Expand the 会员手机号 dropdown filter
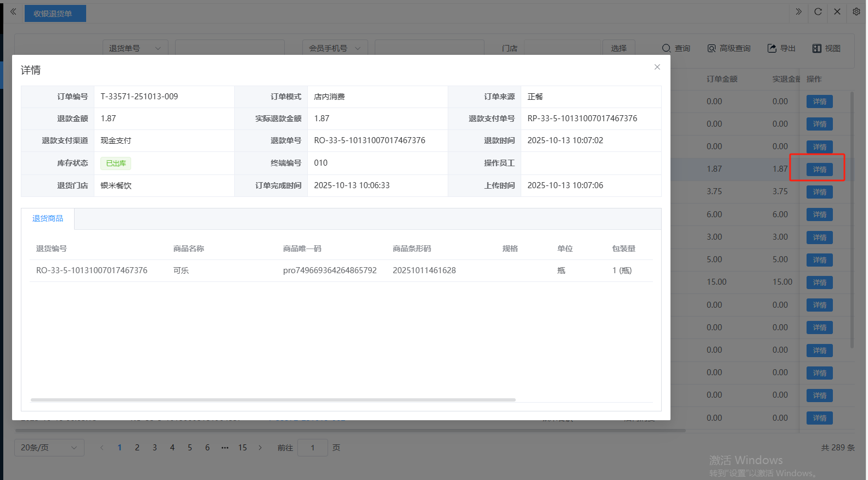The image size is (868, 480). click(x=335, y=48)
